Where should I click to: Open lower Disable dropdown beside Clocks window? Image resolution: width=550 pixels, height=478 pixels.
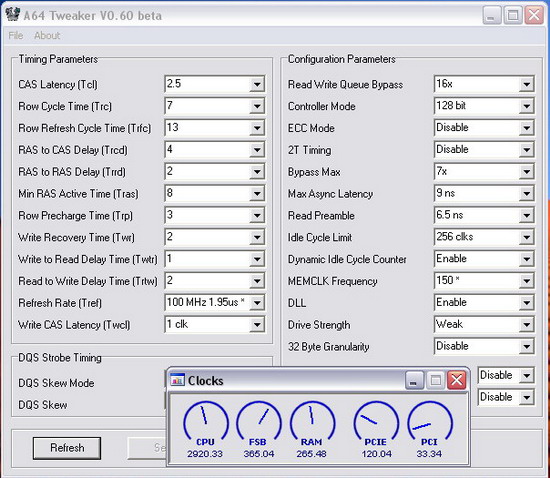coord(526,397)
